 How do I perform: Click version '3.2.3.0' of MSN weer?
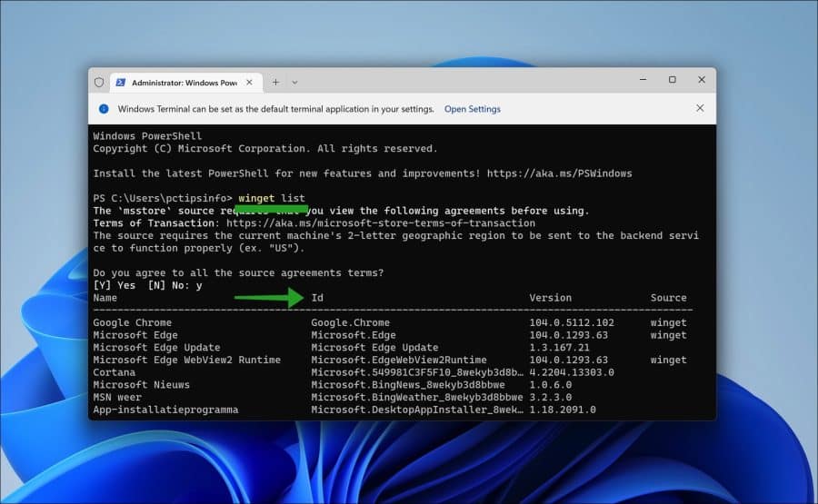pos(551,398)
